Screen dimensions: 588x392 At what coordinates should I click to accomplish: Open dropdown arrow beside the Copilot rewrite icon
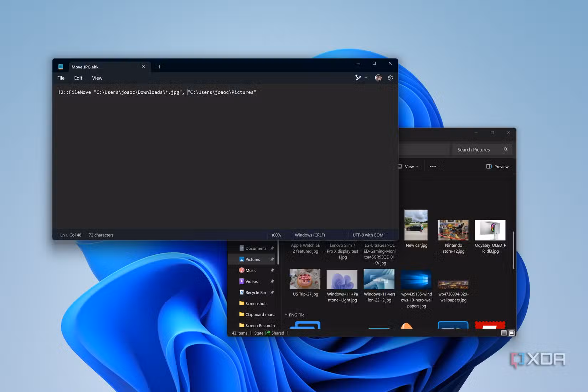click(x=366, y=78)
